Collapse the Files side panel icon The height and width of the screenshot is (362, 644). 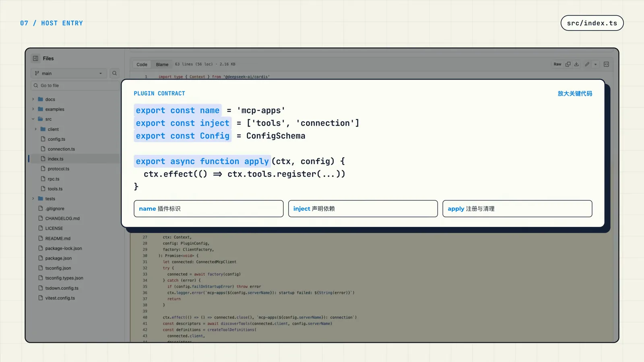tap(35, 58)
